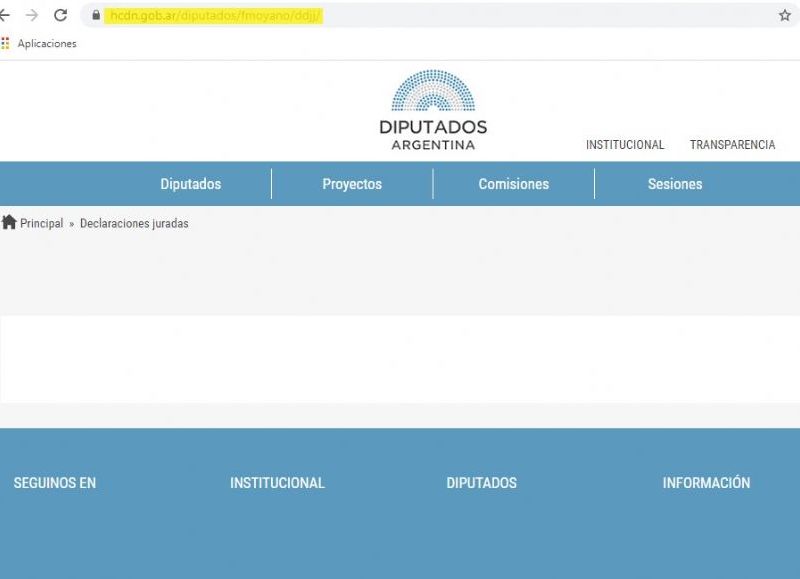Screen dimensions: 800x579
Task: Open the Sesiones navigation menu
Action: pyautogui.click(x=675, y=184)
